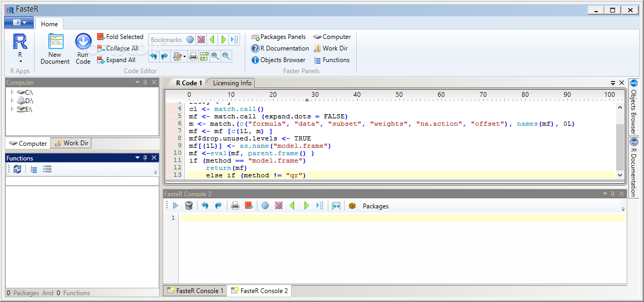Undo in FasteR Console 2 toolbar
Viewport: 644px width, 302px height.
(205, 206)
